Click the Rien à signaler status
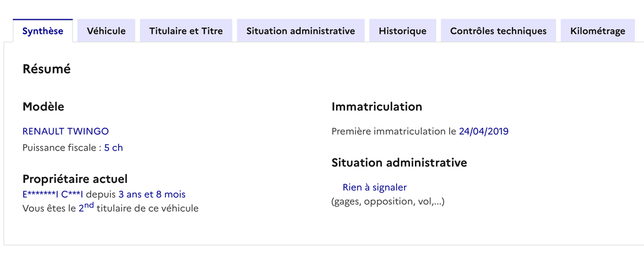The image size is (644, 266). point(375,187)
